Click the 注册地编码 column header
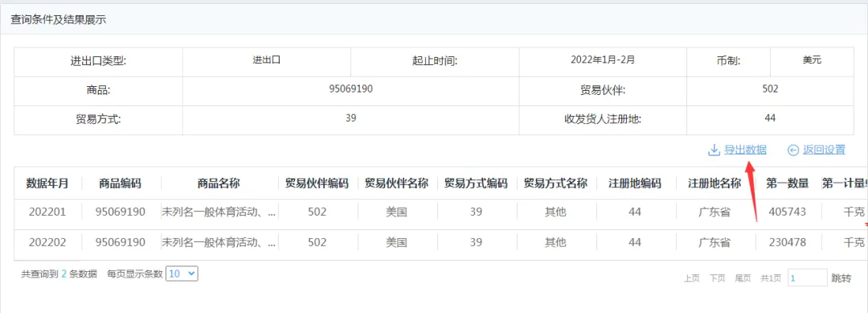This screenshot has height=313, width=868. click(635, 183)
